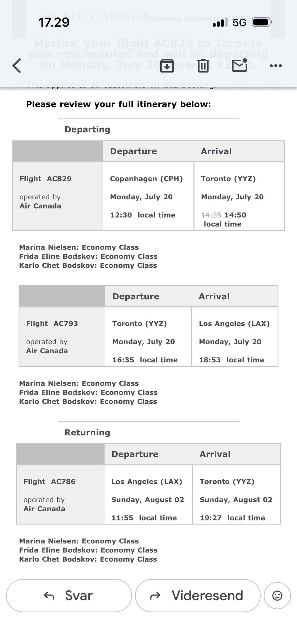297x644 pixels.
Task: Delete the email using the trash icon
Action: 203,66
